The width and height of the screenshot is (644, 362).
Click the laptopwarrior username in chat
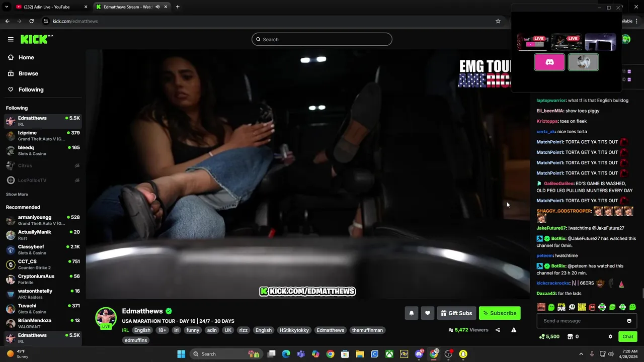(551, 101)
